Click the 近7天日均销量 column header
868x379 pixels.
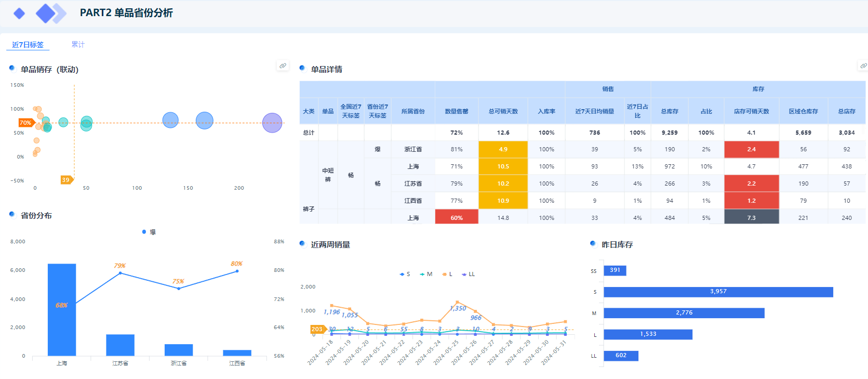(595, 111)
